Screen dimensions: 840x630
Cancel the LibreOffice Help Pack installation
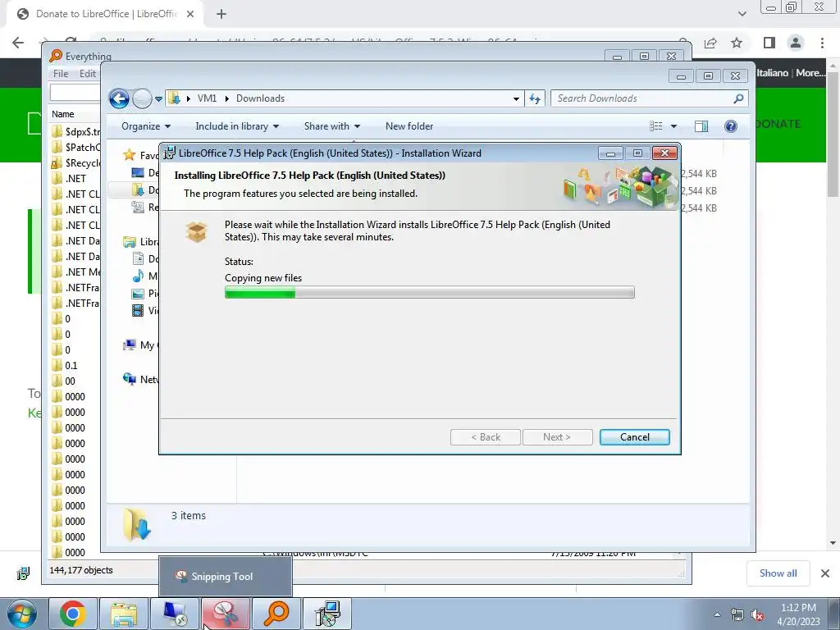634,437
